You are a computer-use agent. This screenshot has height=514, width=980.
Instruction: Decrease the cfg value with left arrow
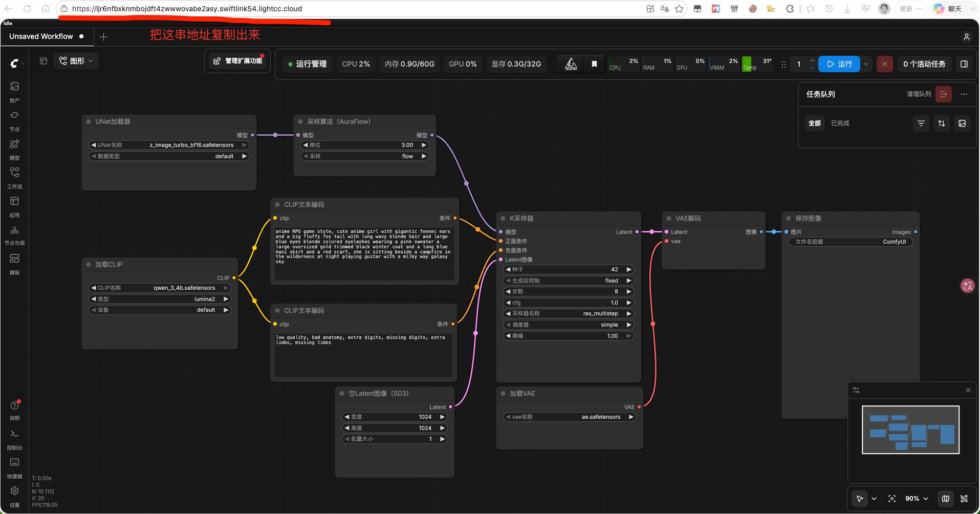coord(508,303)
